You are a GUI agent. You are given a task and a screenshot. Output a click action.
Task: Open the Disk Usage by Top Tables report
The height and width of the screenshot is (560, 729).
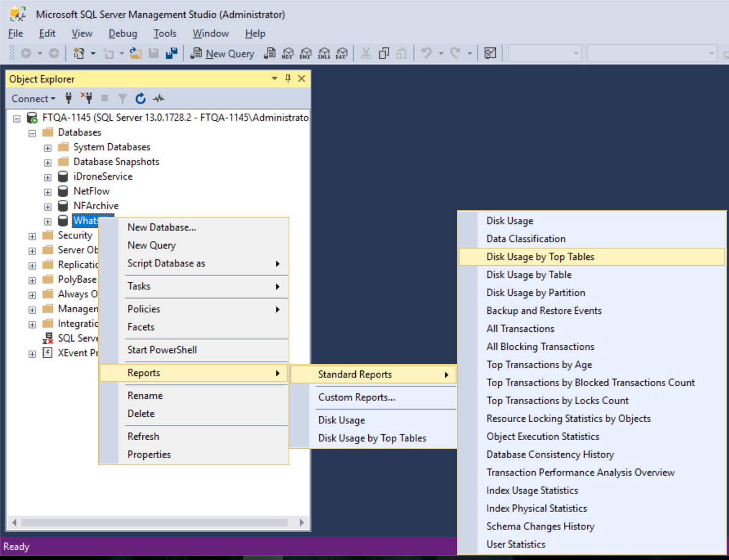pos(540,257)
